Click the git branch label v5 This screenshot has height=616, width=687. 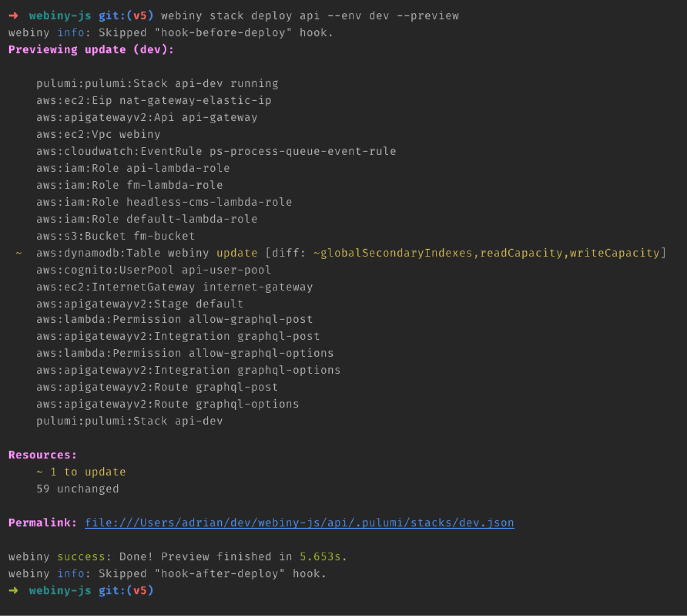click(x=136, y=15)
